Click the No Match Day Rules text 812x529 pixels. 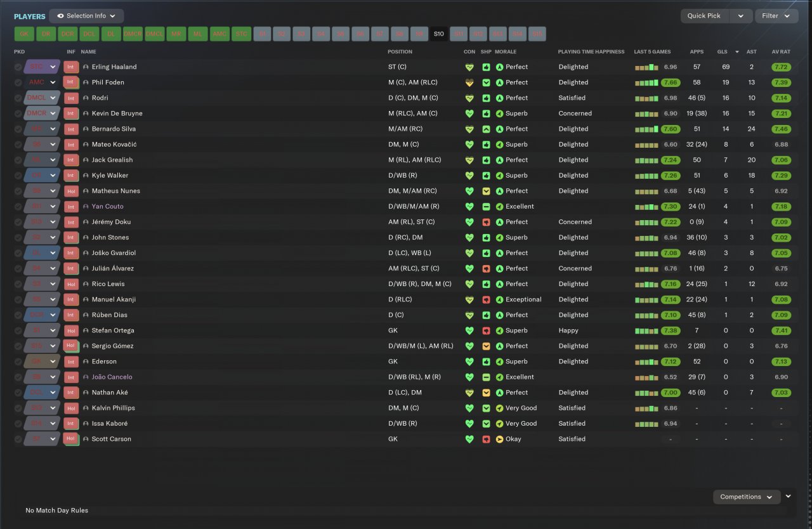(57, 511)
